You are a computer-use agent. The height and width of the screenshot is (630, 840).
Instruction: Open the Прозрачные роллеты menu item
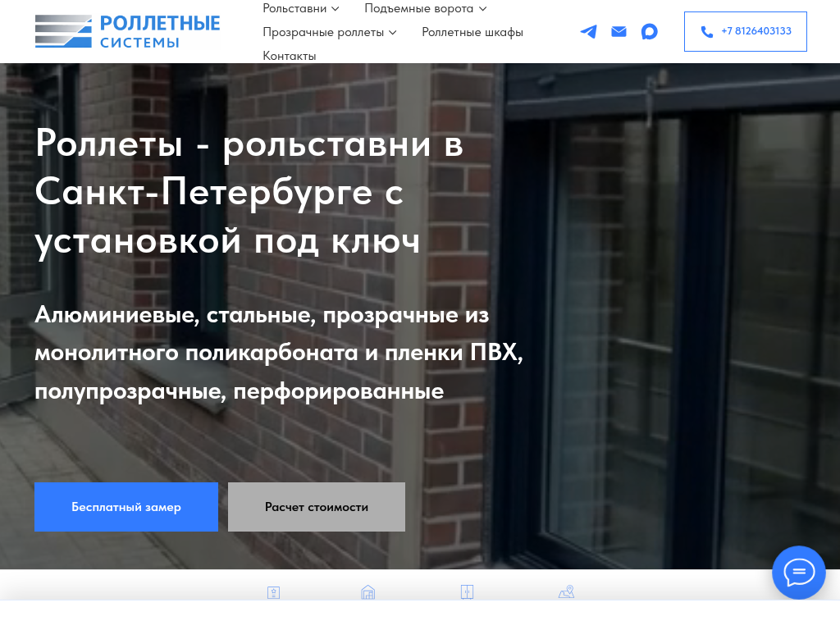[323, 32]
